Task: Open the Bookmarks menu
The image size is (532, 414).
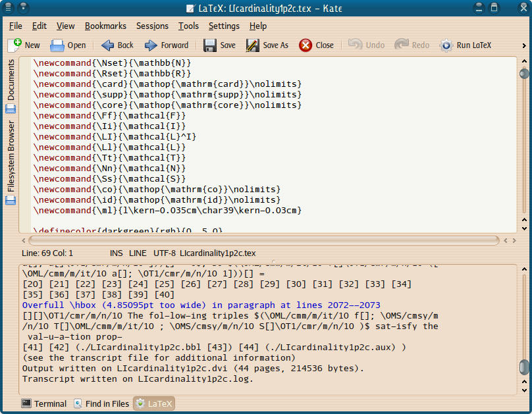Action: coord(105,26)
